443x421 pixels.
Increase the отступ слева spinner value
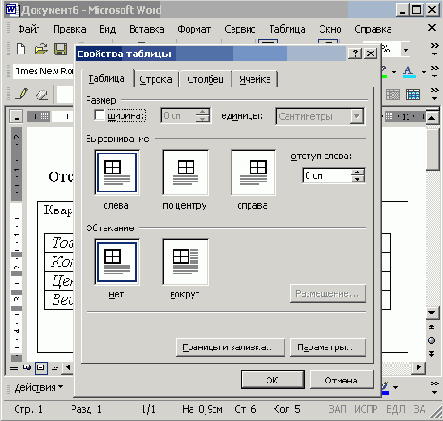(357, 172)
